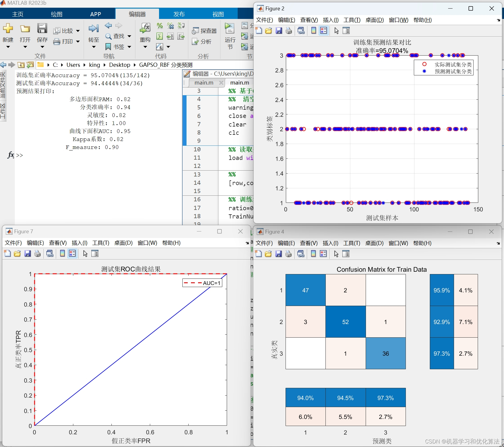Expand the 书签 dropdown arrow
The image size is (504, 447).
[129, 47]
